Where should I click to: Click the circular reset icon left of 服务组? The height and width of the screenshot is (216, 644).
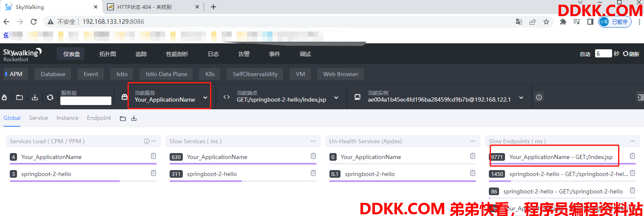coord(50,97)
